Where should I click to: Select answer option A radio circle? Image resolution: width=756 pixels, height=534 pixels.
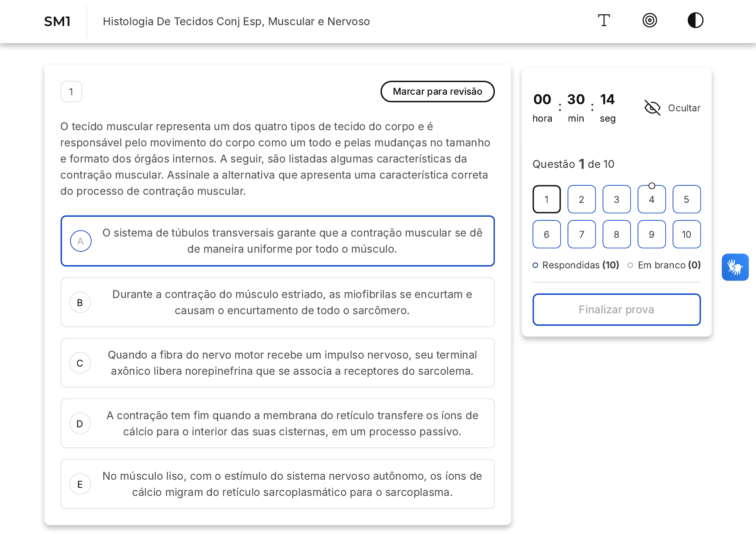click(81, 241)
